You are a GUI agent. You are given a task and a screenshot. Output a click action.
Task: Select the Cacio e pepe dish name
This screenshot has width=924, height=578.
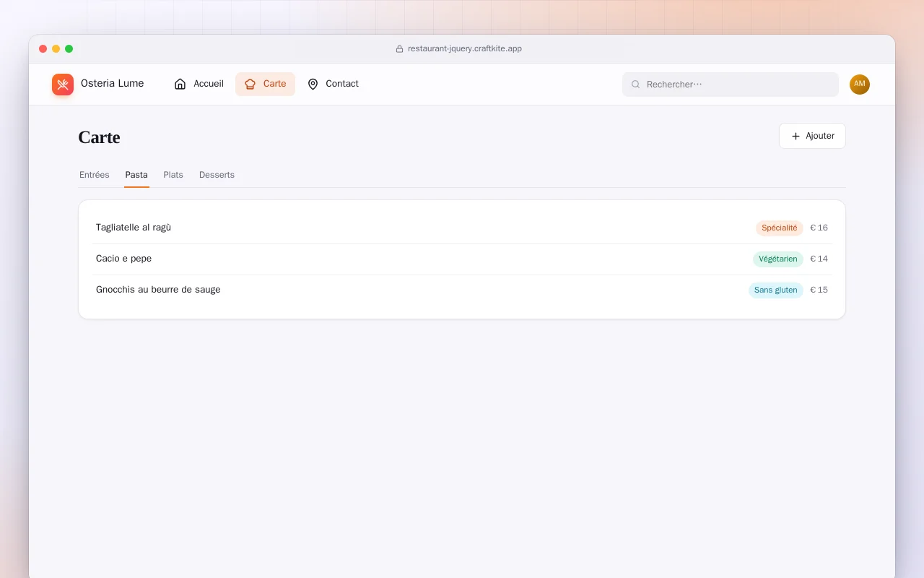point(123,259)
